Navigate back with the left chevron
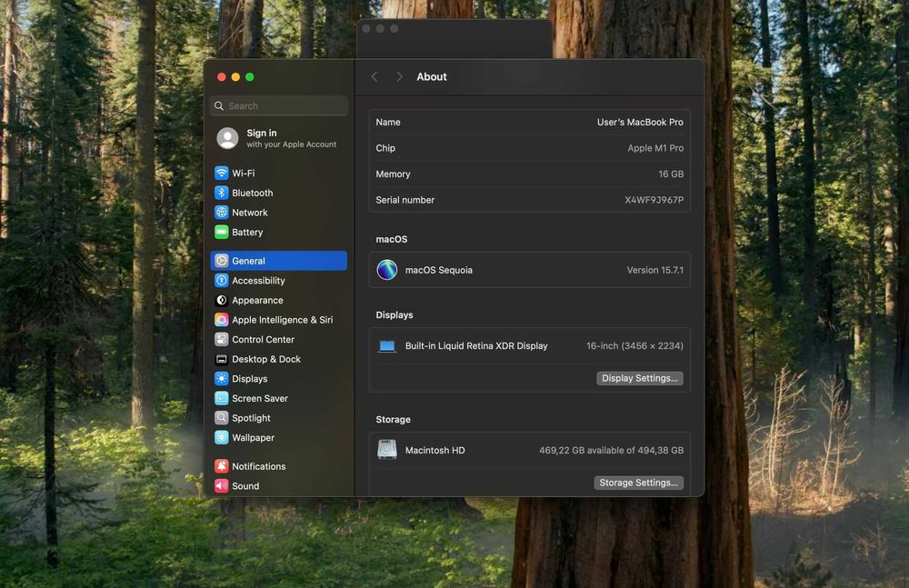The width and height of the screenshot is (909, 588). click(375, 77)
